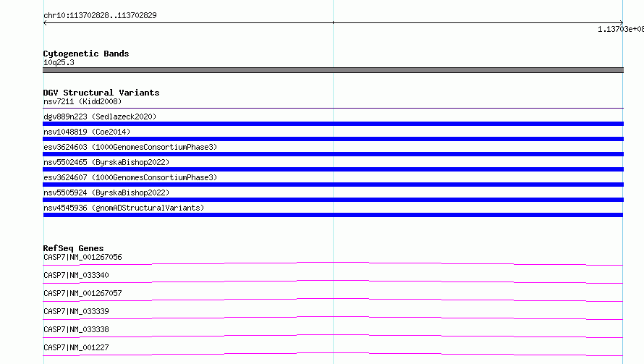Click the esv3624603 variant label
This screenshot has height=364, width=644.
[130, 147]
